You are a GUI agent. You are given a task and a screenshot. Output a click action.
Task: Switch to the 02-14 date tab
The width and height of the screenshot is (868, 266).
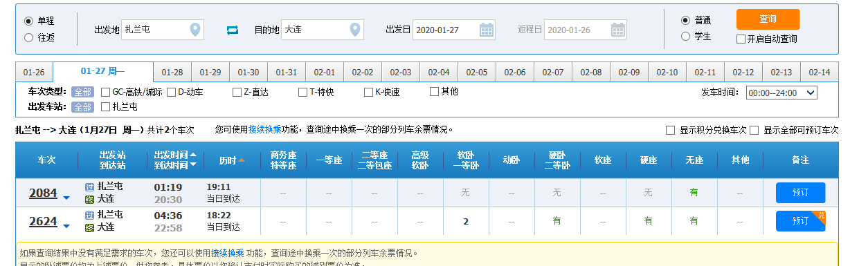[x=820, y=73]
